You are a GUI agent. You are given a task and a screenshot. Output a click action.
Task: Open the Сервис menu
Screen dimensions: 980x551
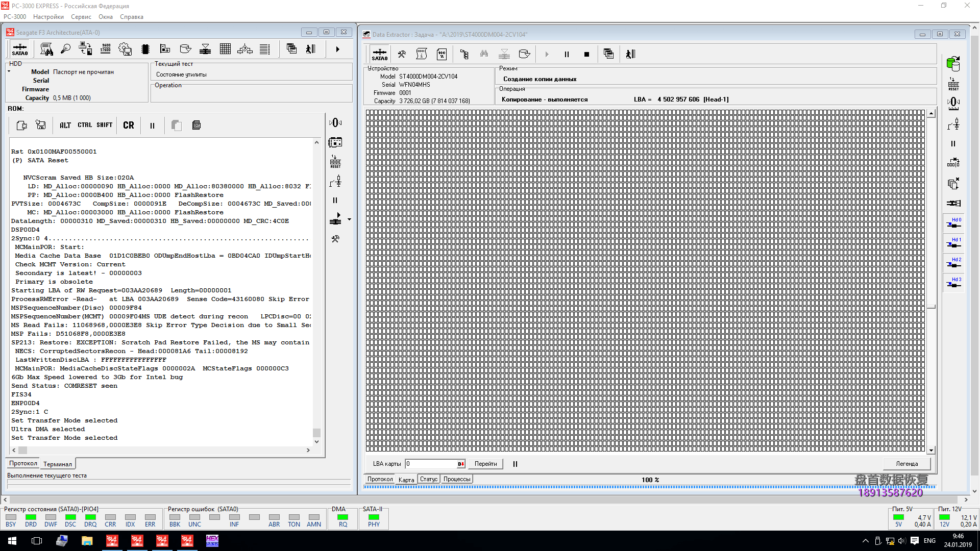click(81, 17)
